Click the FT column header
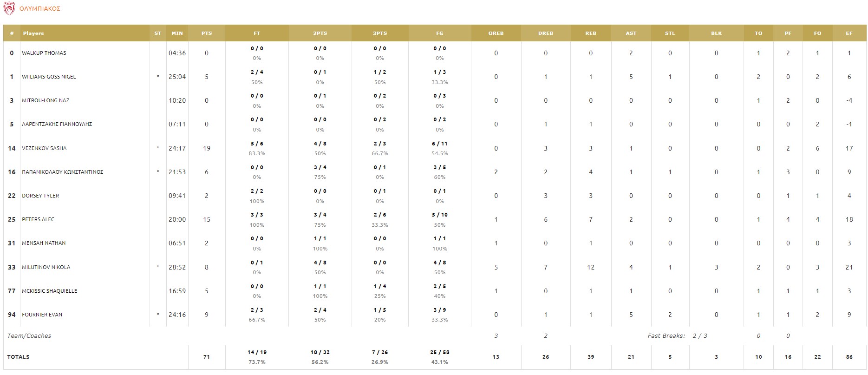The image size is (868, 375). click(x=257, y=33)
